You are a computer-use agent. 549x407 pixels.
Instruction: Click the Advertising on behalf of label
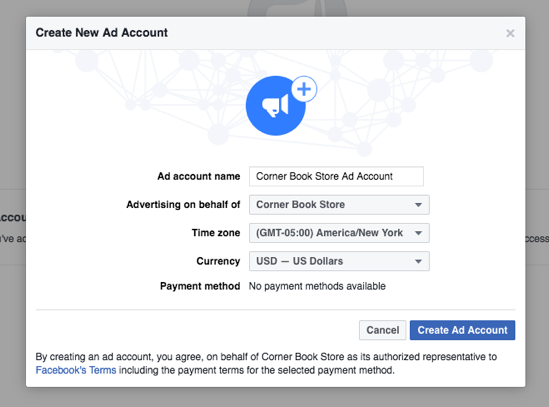183,205
